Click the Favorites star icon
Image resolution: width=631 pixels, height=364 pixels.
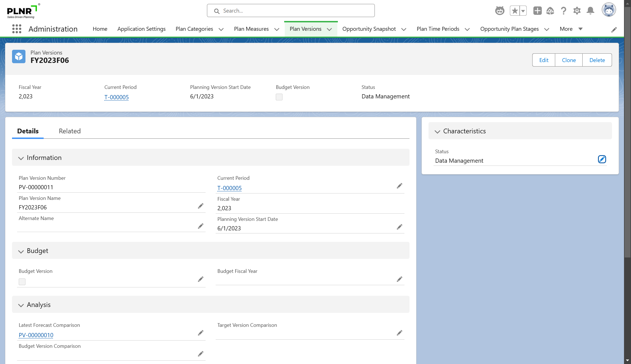pyautogui.click(x=515, y=11)
